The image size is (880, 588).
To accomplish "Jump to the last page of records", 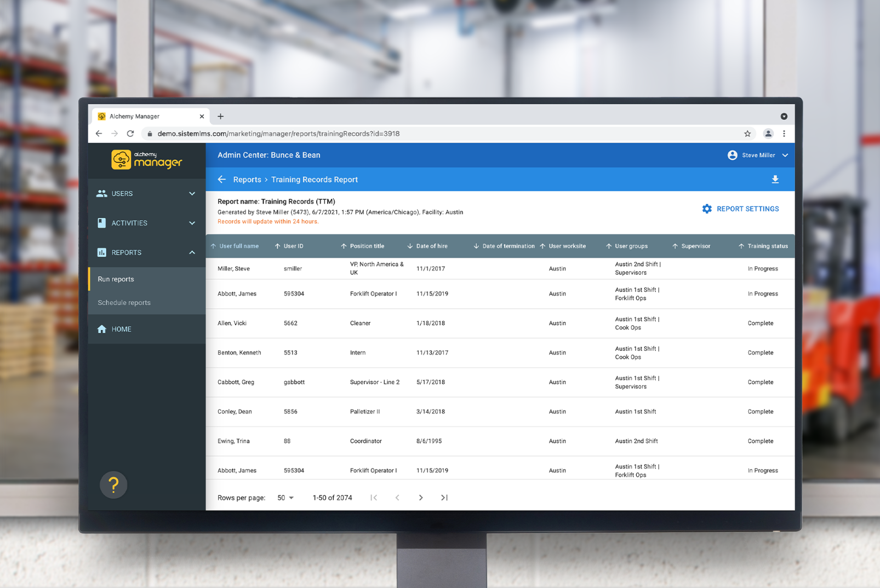I will click(x=444, y=498).
